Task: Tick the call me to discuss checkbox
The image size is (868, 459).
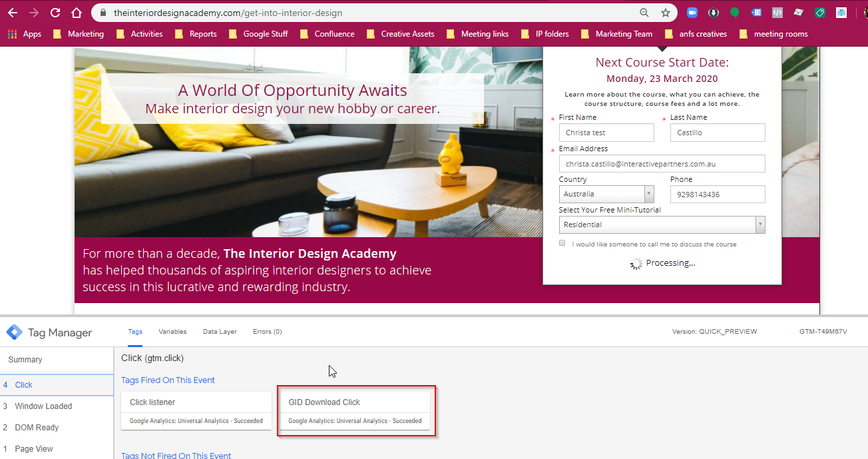Action: pos(562,244)
